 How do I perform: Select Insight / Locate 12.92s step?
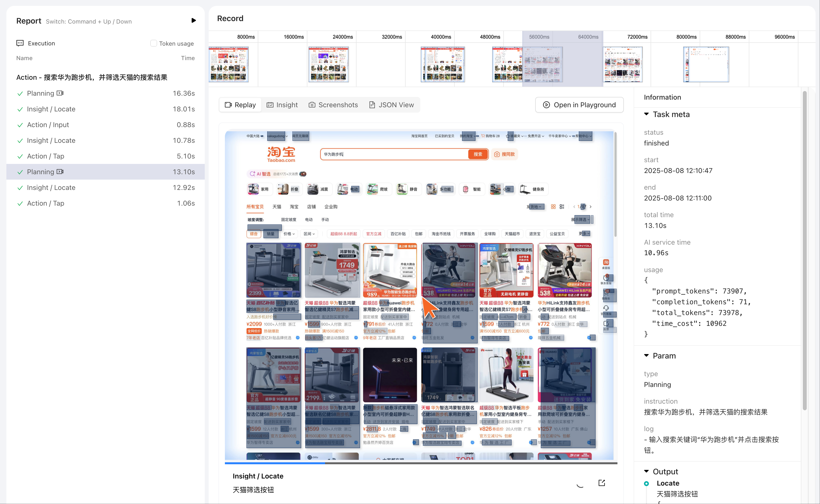[105, 187]
